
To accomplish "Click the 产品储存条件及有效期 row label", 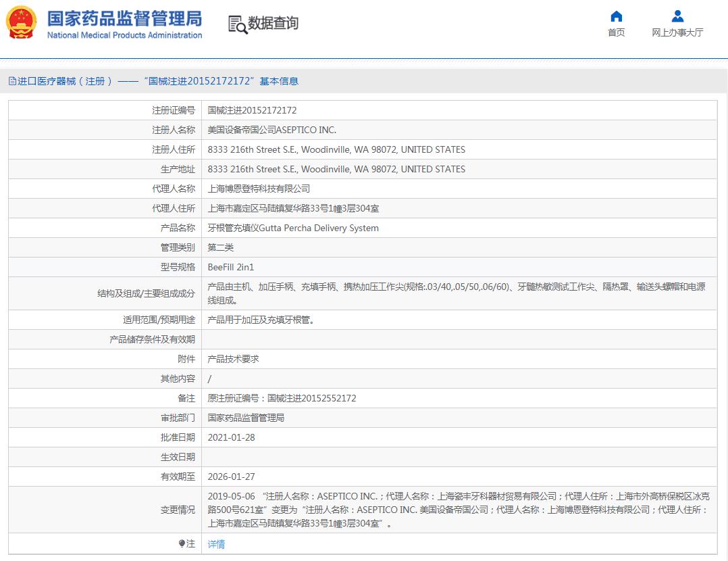I will (153, 339).
